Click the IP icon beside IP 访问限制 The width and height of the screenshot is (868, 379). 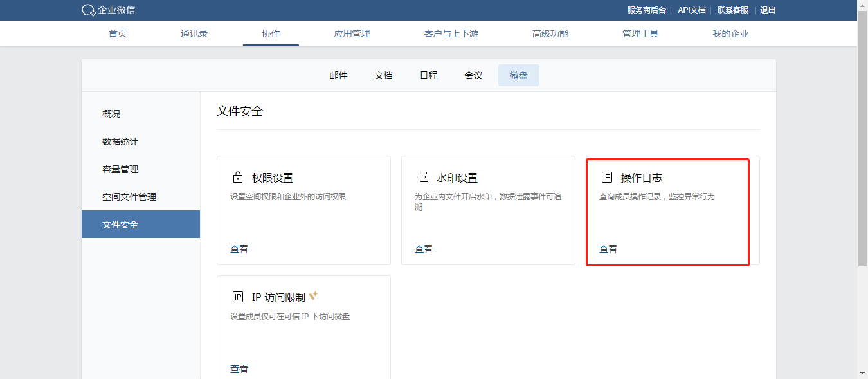point(238,297)
